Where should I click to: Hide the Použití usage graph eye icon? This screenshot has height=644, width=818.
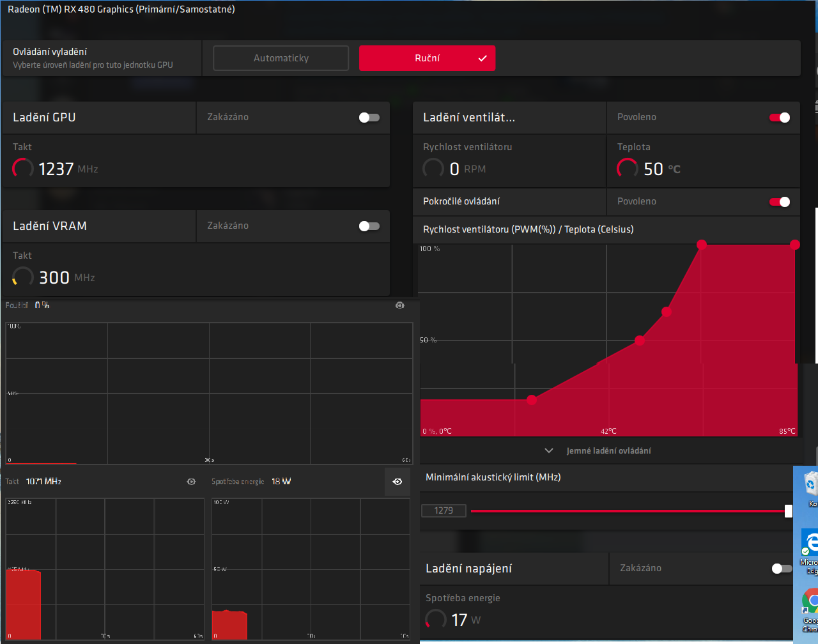coord(400,305)
